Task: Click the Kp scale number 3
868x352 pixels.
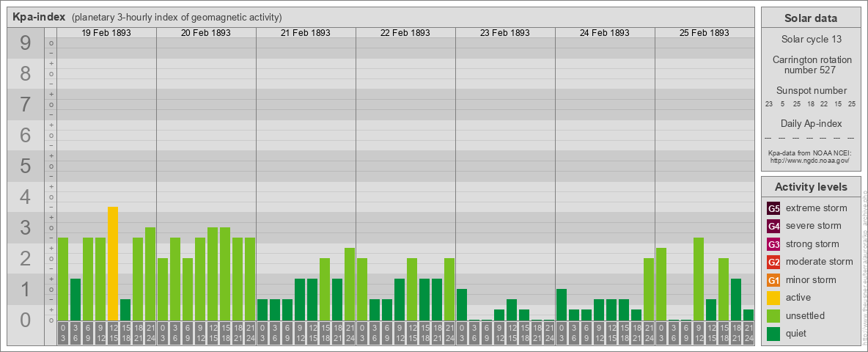Action: pos(26,227)
